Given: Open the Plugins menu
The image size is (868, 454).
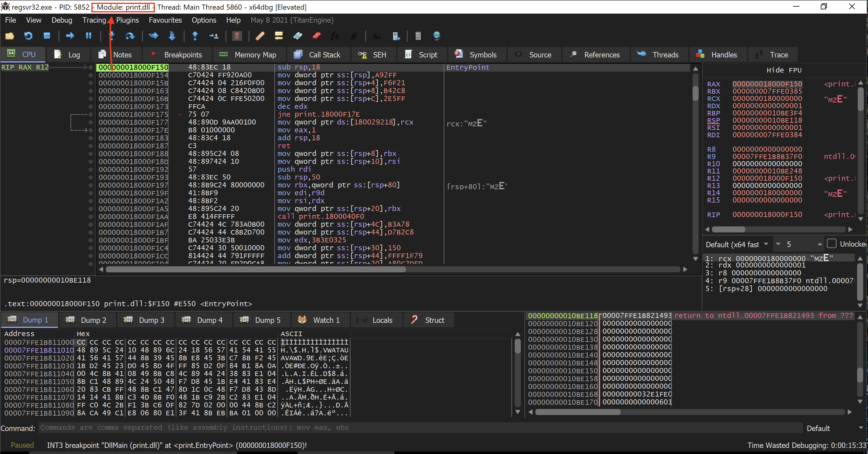Looking at the screenshot, I should pos(127,20).
